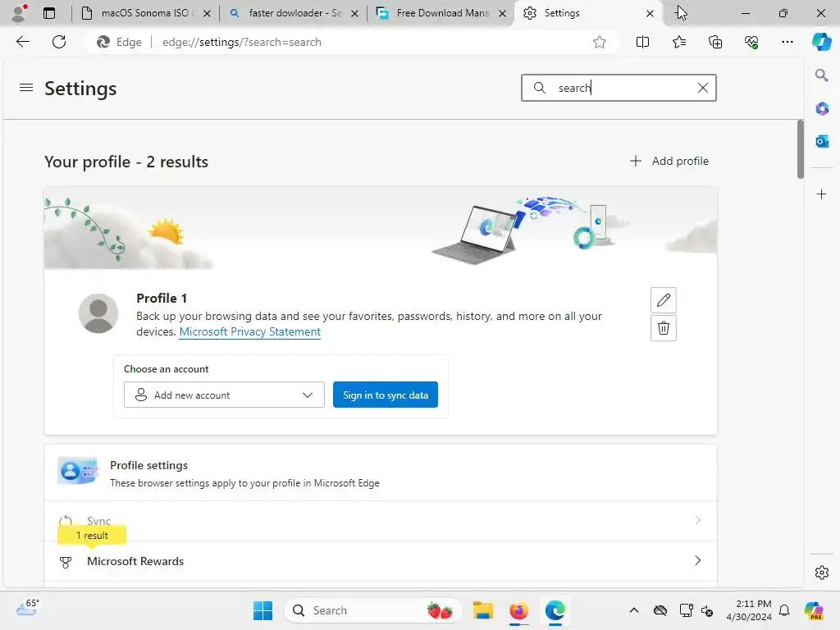Open muted volume tray icon

707,610
